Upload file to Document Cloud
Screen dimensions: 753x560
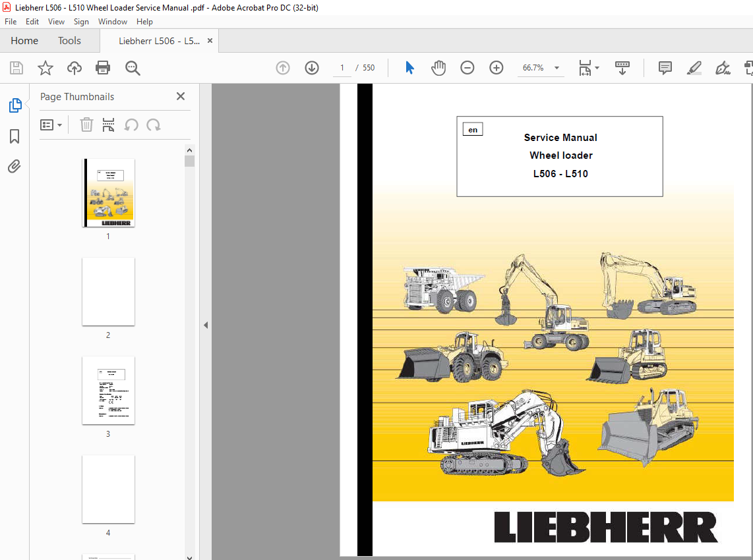[74, 68]
